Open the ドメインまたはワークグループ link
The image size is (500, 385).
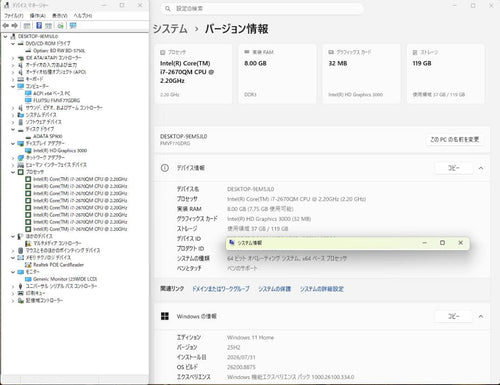point(220,289)
